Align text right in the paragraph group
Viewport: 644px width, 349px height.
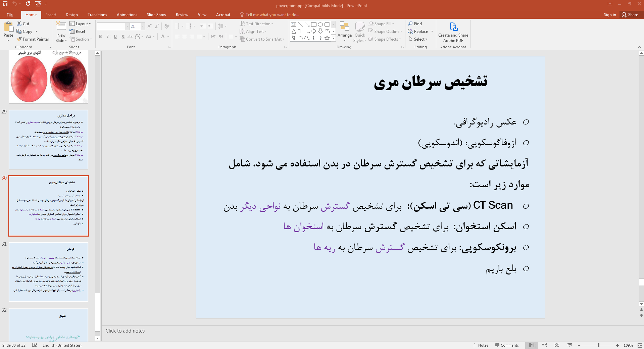click(192, 37)
